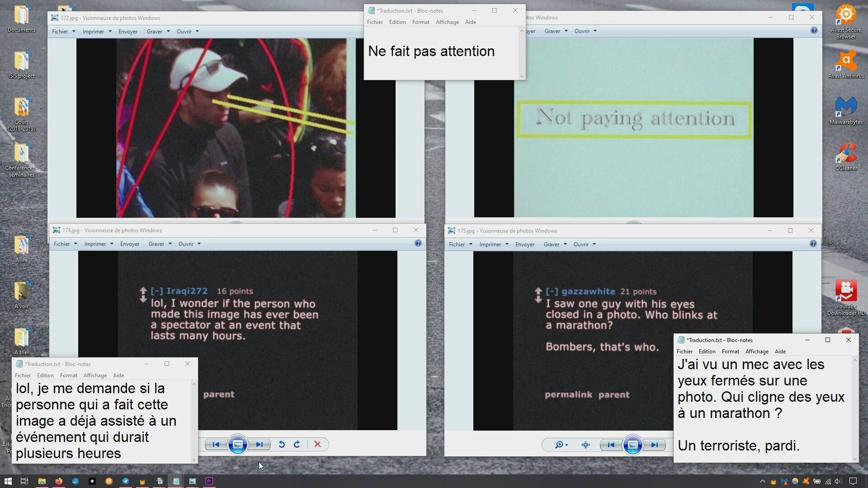The image size is (868, 488).
Task: Open Edition menu in bottom-left Bloc-notes
Action: tap(45, 375)
